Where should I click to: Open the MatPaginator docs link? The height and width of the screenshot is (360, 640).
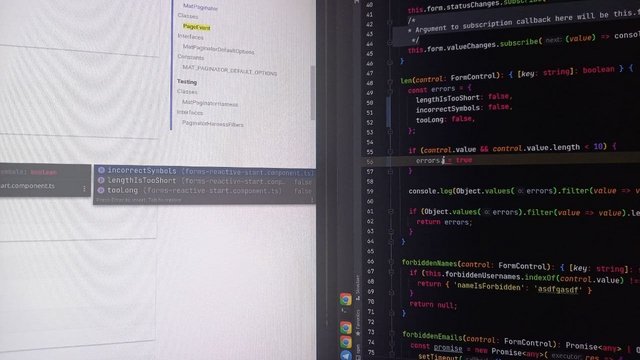[200, 7]
